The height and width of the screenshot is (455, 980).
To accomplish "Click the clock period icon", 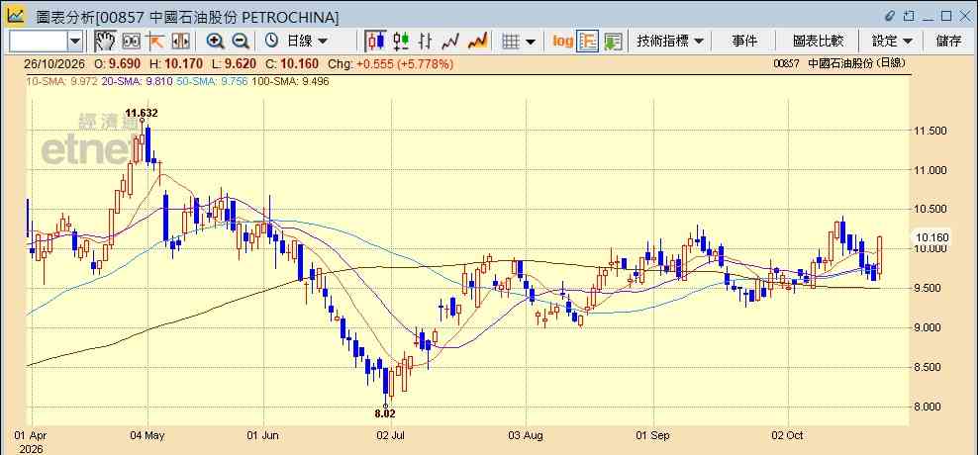I will tap(271, 42).
